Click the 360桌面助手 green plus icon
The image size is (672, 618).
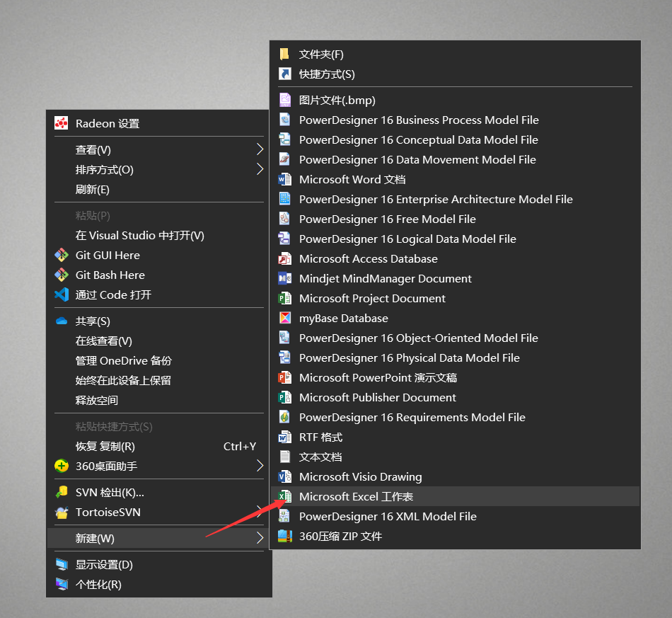[x=62, y=466]
